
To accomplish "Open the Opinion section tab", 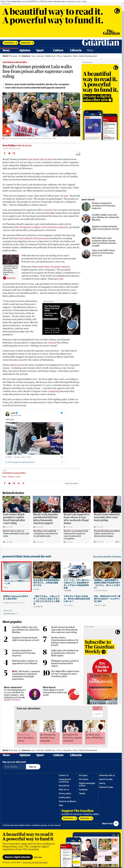I will 25,50.
